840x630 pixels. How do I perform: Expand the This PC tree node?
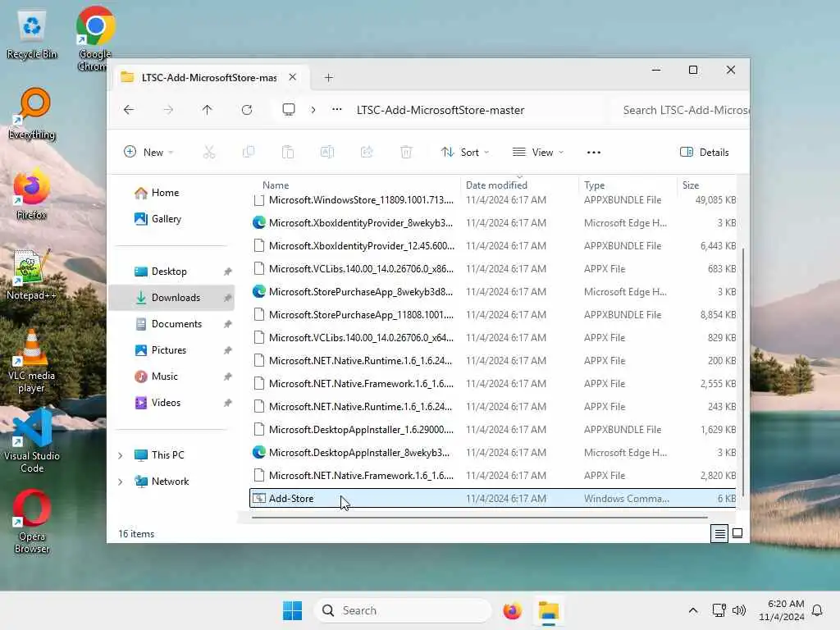tap(121, 455)
